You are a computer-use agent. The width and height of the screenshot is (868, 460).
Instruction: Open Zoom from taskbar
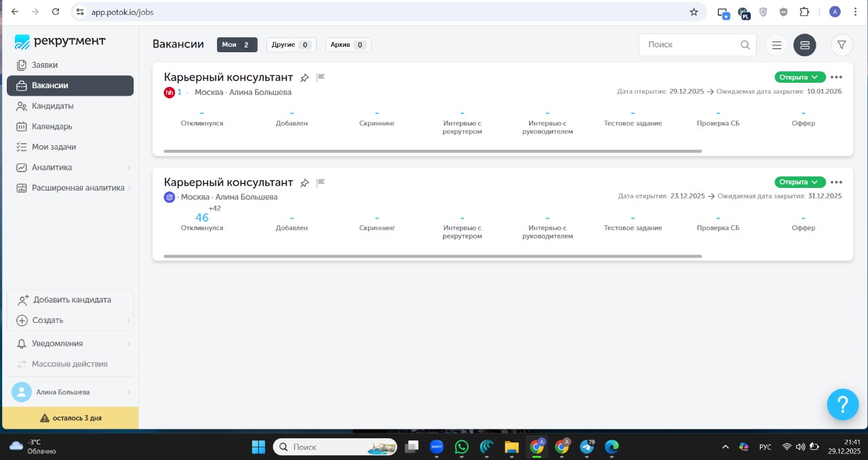tap(436, 447)
